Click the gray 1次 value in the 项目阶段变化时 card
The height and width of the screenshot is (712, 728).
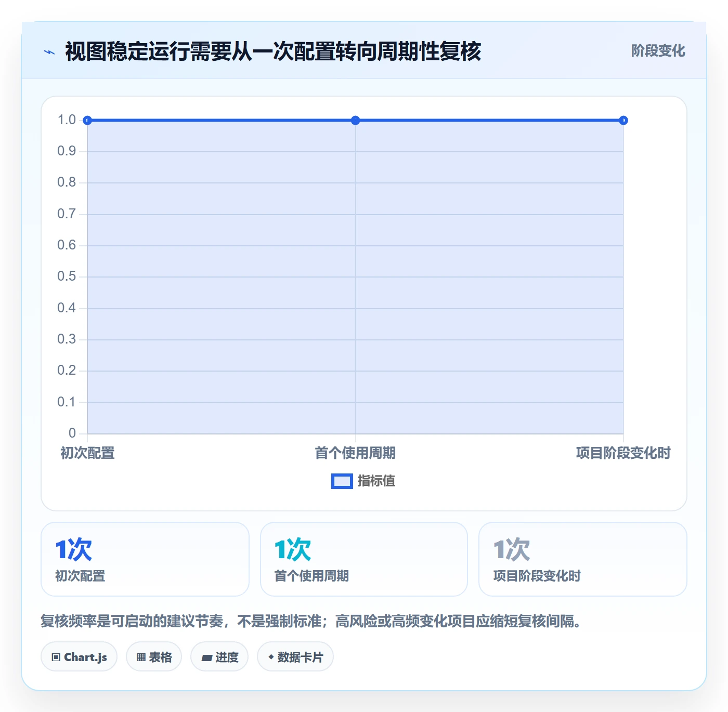[512, 549]
